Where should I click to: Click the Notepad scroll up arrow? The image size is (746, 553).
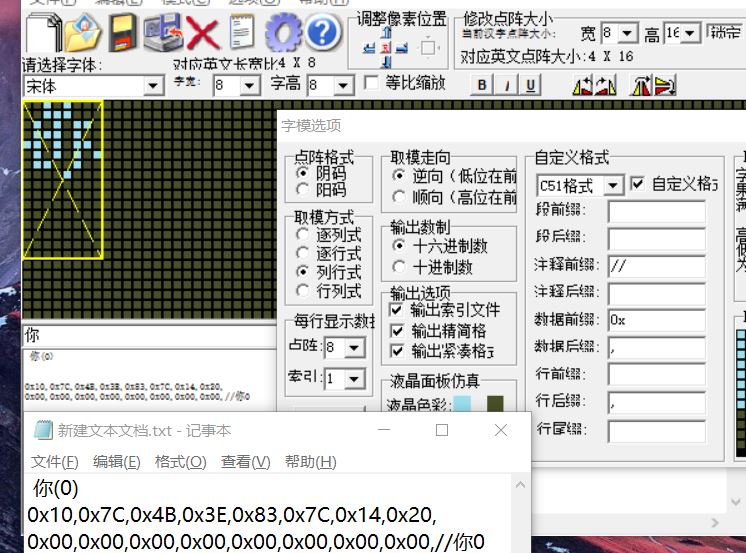(520, 485)
